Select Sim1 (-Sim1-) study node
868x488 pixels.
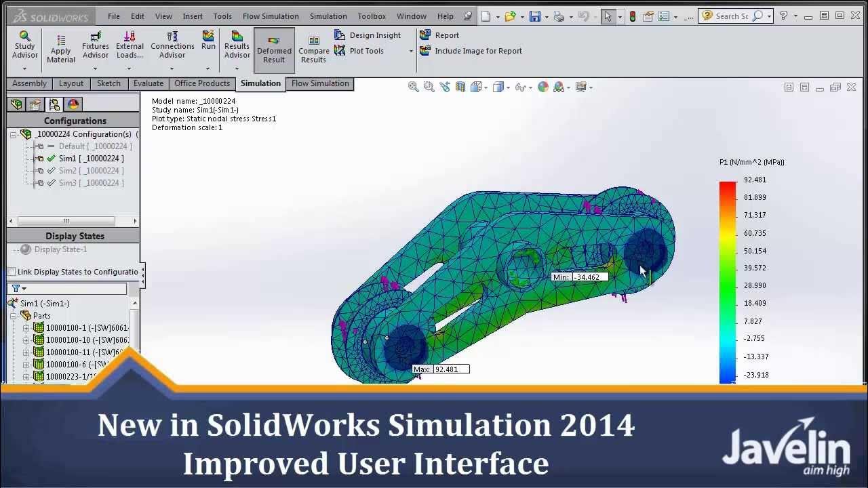[x=45, y=304]
